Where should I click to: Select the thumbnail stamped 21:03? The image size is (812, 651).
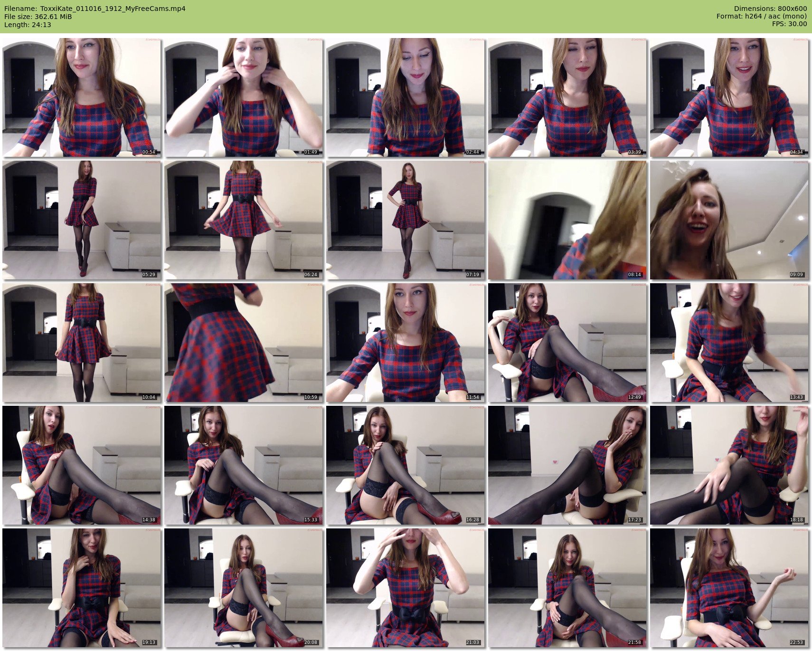point(406,588)
